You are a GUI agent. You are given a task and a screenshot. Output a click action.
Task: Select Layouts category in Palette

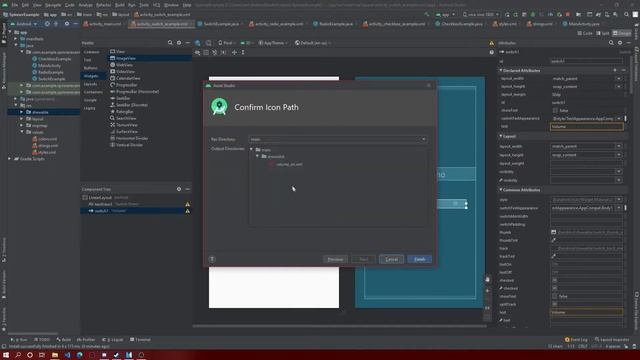(90, 84)
